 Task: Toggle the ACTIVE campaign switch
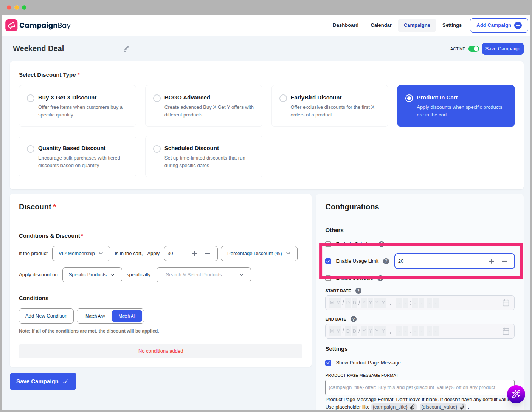pos(473,49)
